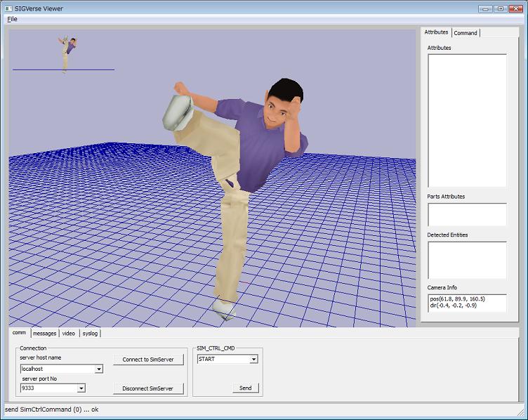This screenshot has height=420, width=528.
Task: Select the comm tab
Action: 19,333
